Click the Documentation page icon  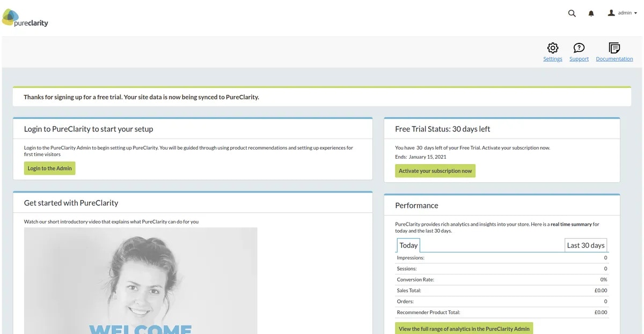(x=614, y=48)
